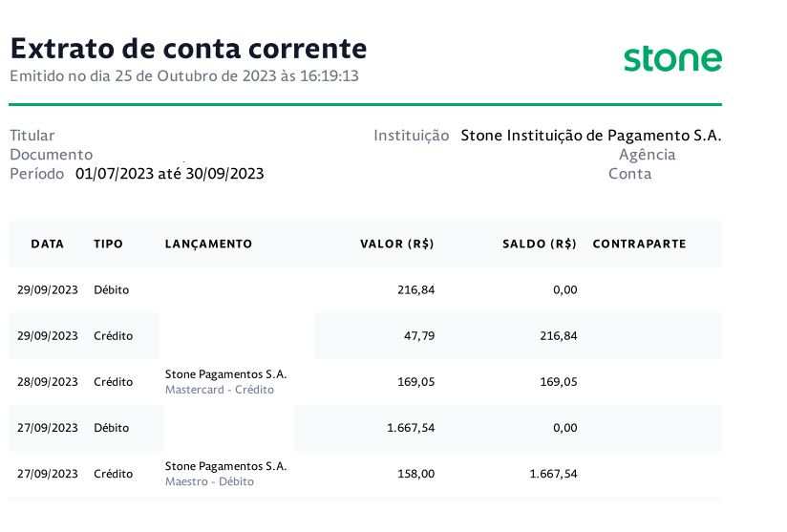The image size is (787, 532).
Task: Select the 216,84 debit value on 29/09/2023
Action: coord(416,290)
